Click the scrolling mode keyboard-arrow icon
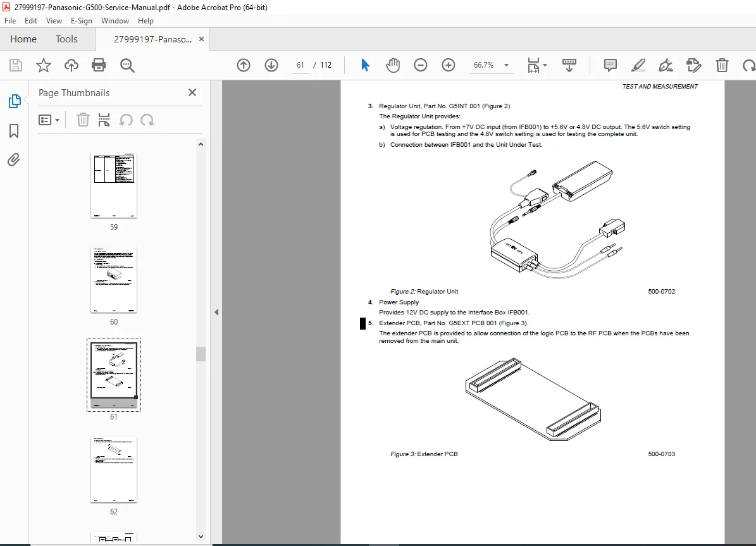Viewport: 756px width, 546px height. [x=569, y=65]
